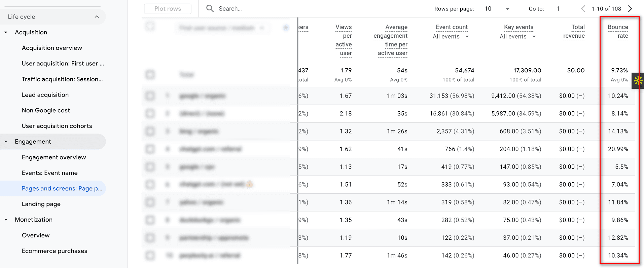Check the first table row checkbox

pos(150,96)
